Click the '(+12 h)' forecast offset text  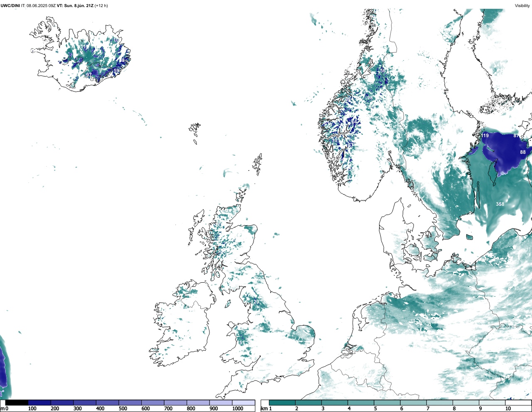pyautogui.click(x=101, y=6)
